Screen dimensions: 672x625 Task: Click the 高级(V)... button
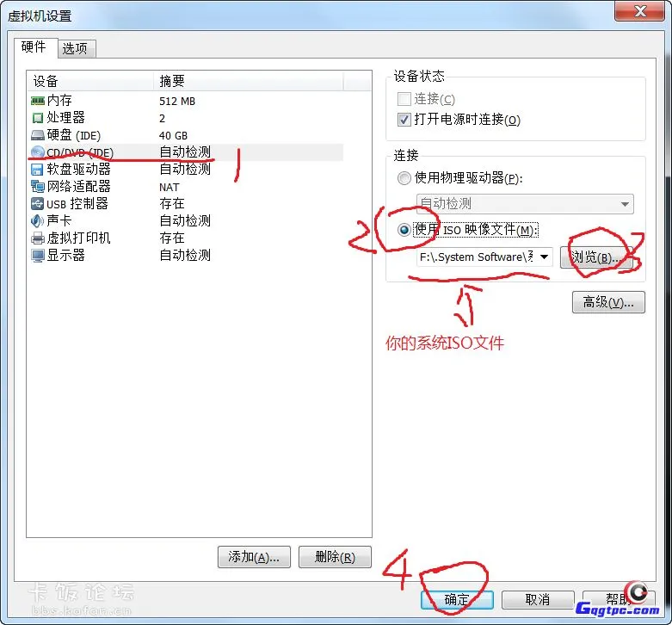608,302
